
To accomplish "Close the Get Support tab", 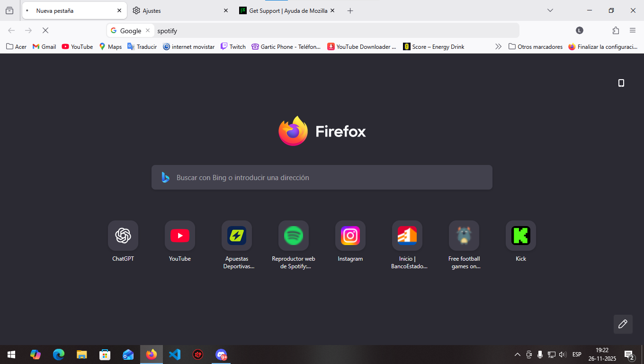I will click(332, 10).
